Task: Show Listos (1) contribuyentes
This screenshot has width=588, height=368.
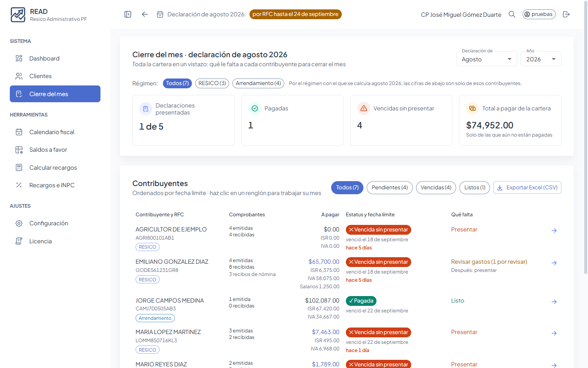Action: click(474, 188)
